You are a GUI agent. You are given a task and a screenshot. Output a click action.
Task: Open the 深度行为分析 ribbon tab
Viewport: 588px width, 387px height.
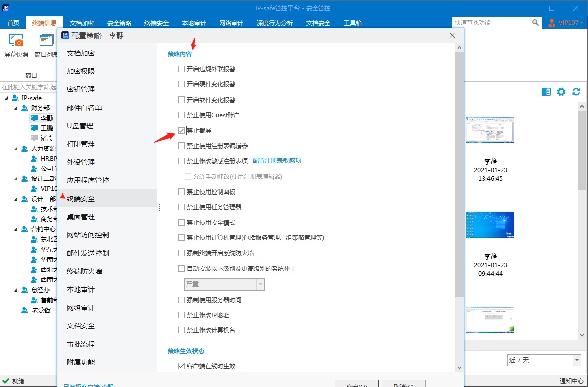click(275, 23)
